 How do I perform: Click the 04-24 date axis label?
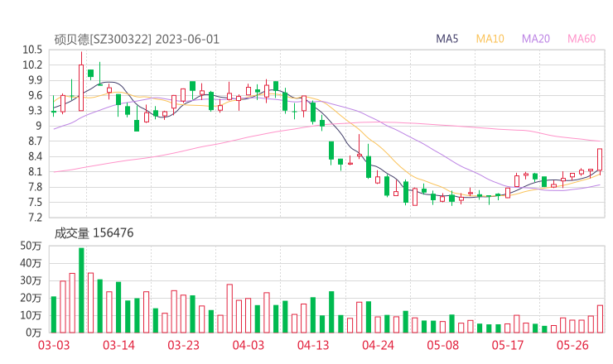point(378,345)
